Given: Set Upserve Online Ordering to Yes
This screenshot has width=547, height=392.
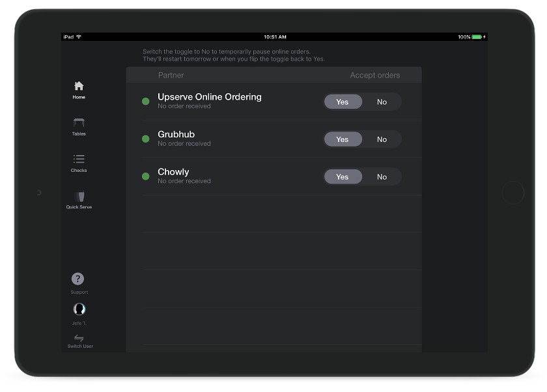Looking at the screenshot, I should [343, 102].
